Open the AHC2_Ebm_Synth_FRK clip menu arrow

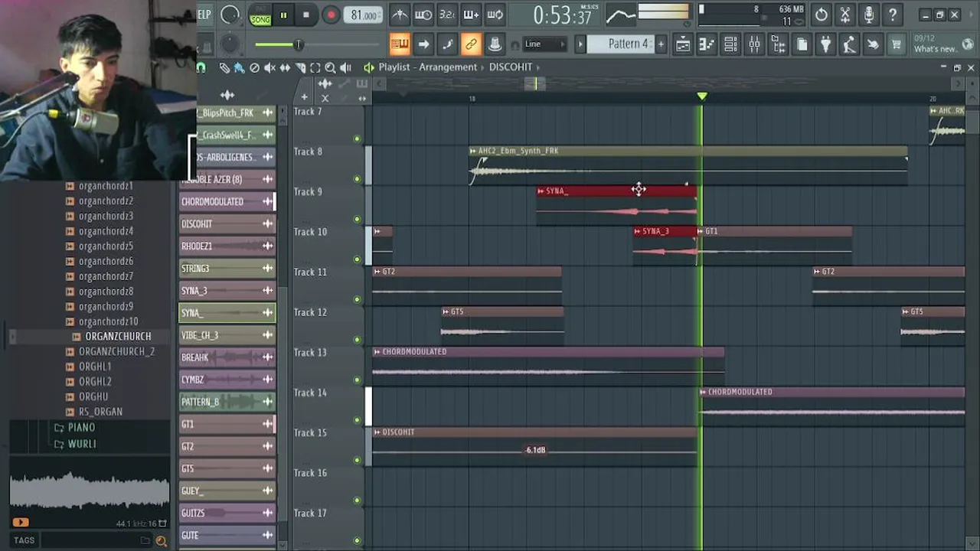473,152
